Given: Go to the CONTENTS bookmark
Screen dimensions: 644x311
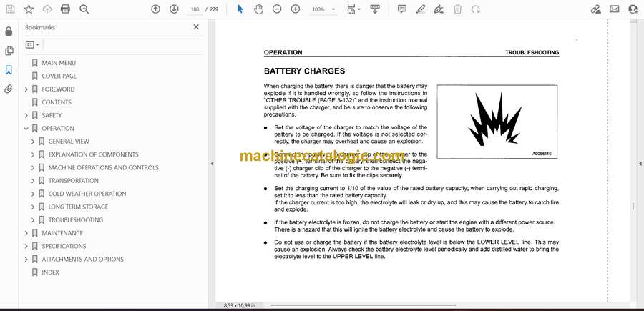Looking at the screenshot, I should 57,102.
